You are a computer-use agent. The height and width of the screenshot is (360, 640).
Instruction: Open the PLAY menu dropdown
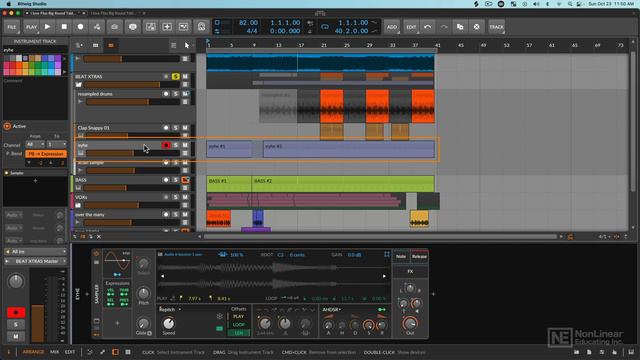31,27
